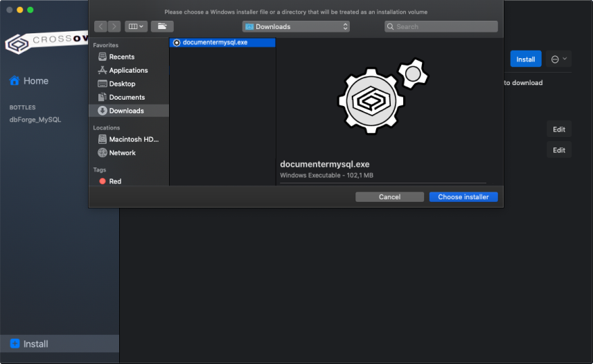The width and height of the screenshot is (593, 364).
Task: Click the new folder toolbar icon
Action: pyautogui.click(x=162, y=26)
